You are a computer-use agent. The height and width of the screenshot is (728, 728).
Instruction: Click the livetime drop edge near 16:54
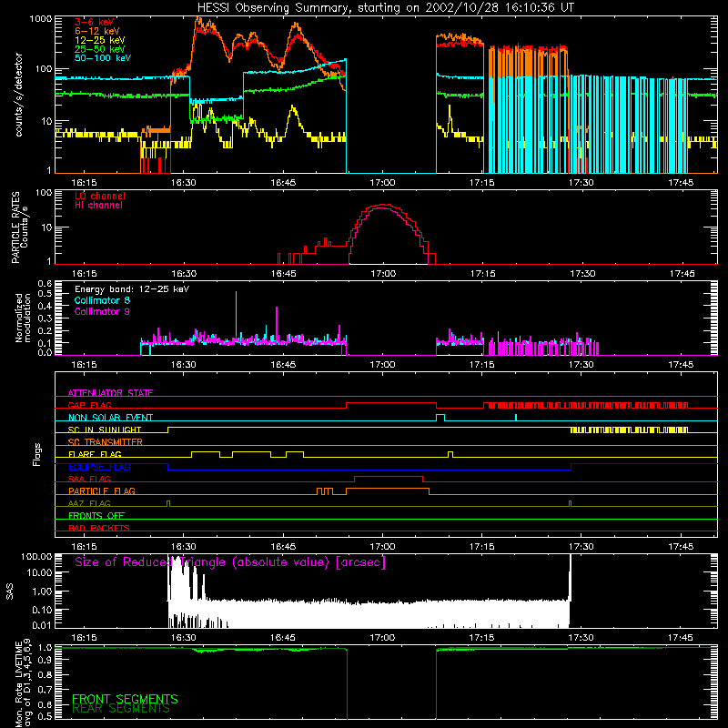347,682
